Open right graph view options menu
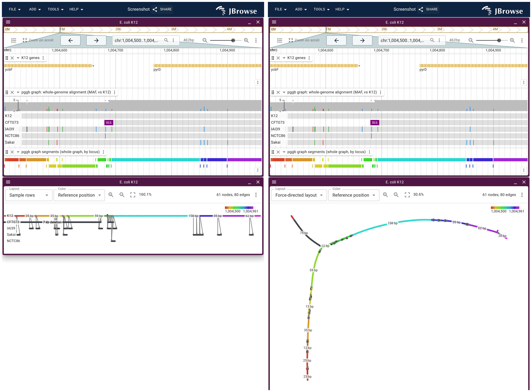The height and width of the screenshot is (392, 532). 522,195
